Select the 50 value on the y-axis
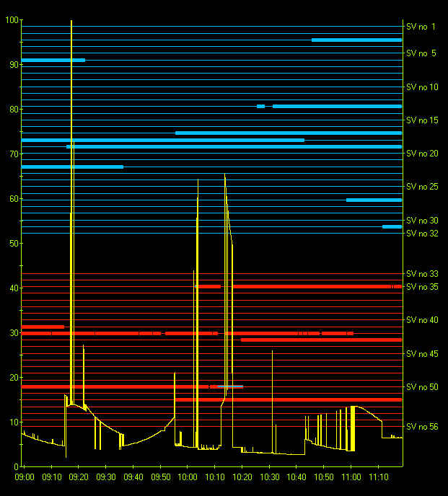The image size is (448, 496). point(12,244)
